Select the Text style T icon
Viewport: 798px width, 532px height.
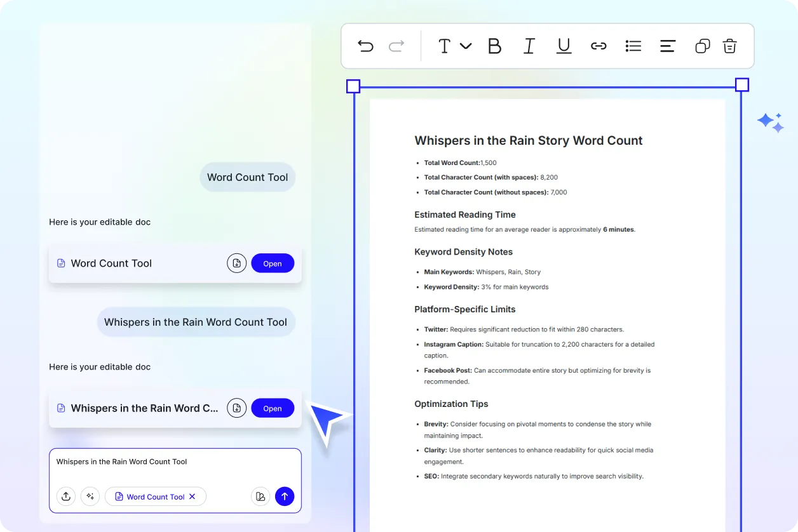[x=445, y=46]
